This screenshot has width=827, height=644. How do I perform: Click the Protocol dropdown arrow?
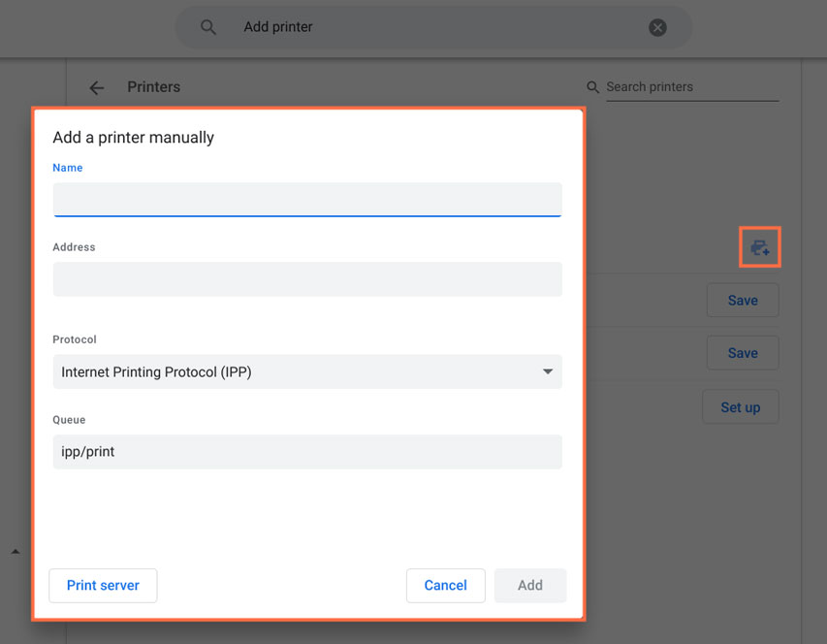pos(550,371)
